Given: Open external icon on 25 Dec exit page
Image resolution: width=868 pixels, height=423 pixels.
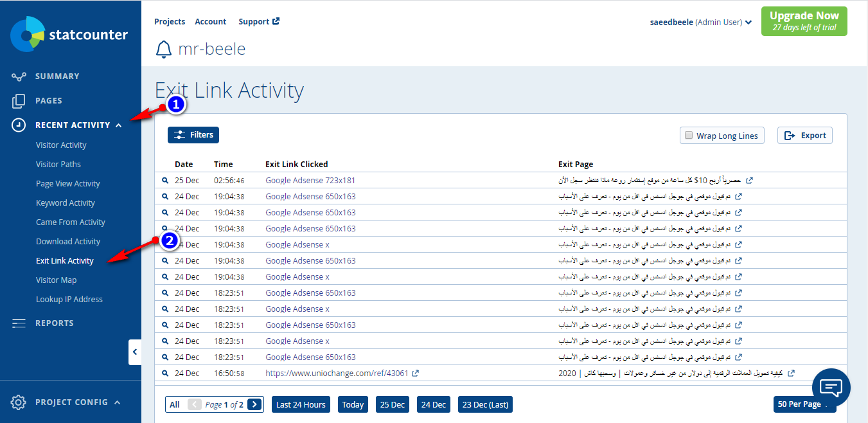Looking at the screenshot, I should click(748, 181).
